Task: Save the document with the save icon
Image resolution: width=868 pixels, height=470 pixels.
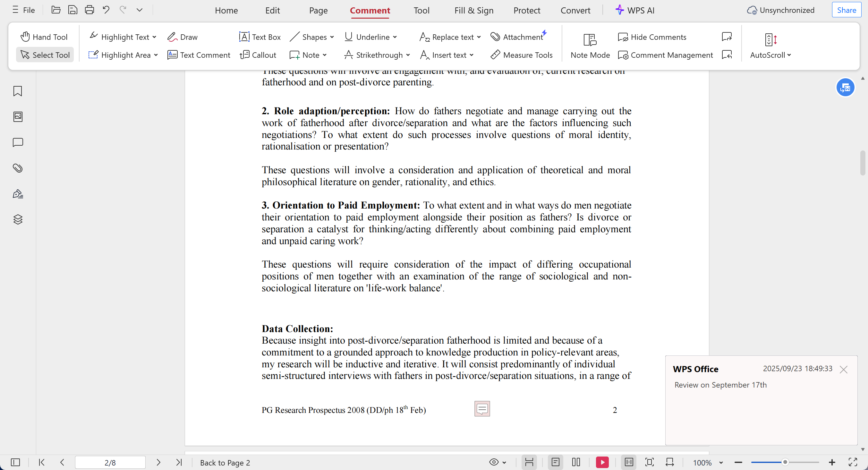Action: pyautogui.click(x=72, y=10)
